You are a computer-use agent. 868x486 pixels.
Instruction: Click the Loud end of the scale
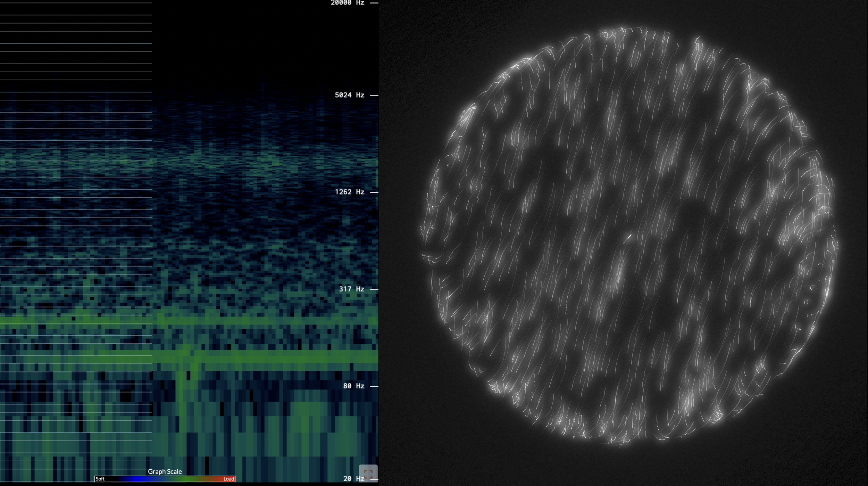click(x=228, y=479)
